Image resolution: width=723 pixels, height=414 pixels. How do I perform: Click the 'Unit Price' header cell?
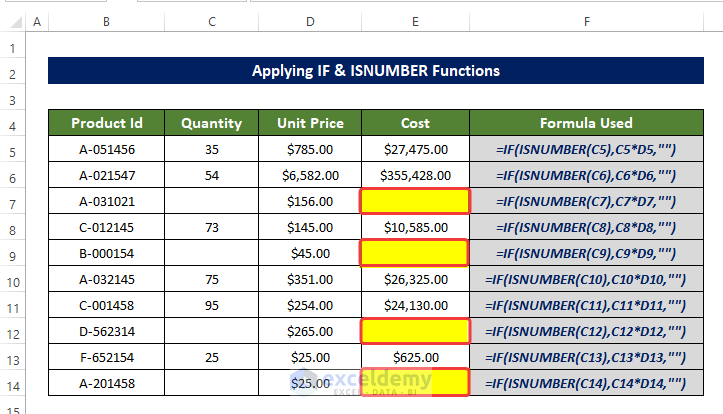[310, 123]
